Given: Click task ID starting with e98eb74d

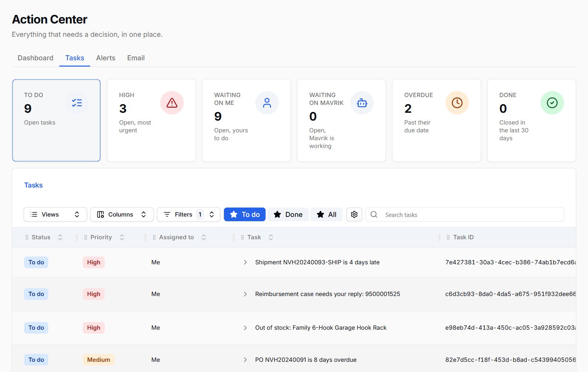Looking at the screenshot, I should point(510,328).
